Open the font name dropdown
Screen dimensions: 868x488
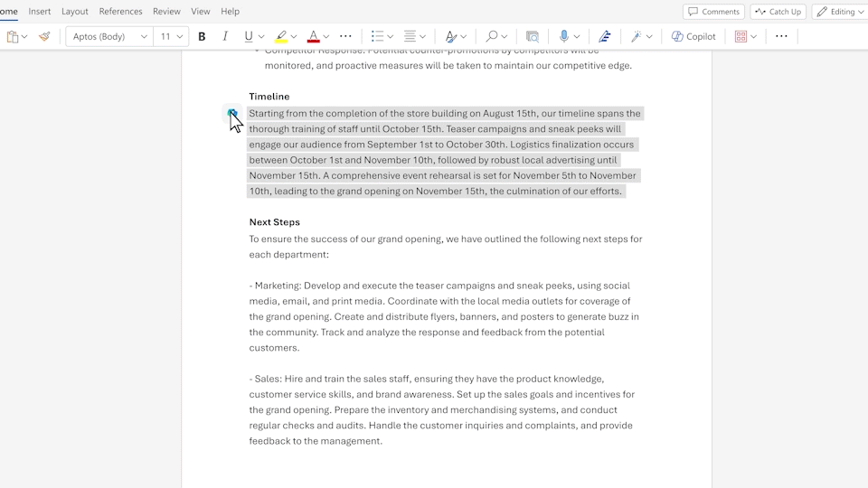(108, 37)
